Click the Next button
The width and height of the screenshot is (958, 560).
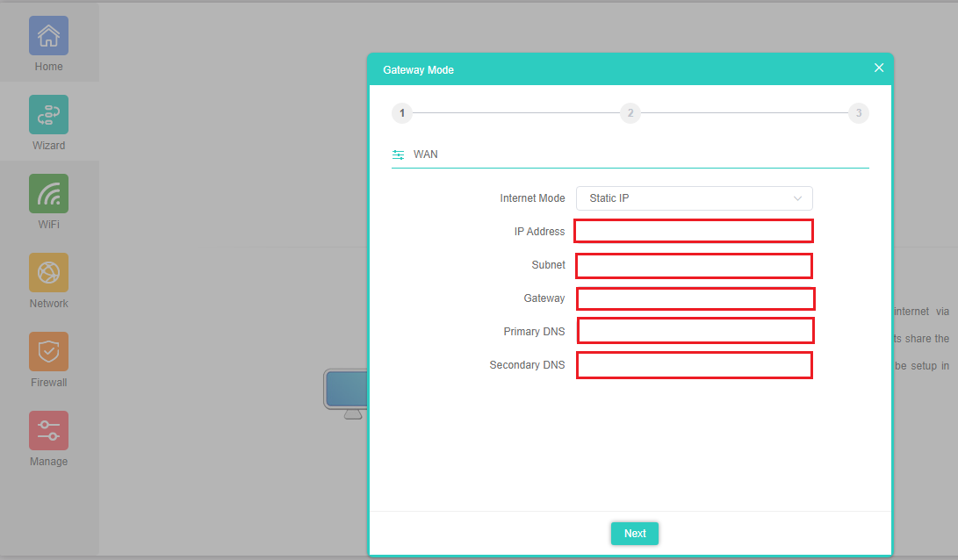pos(635,534)
